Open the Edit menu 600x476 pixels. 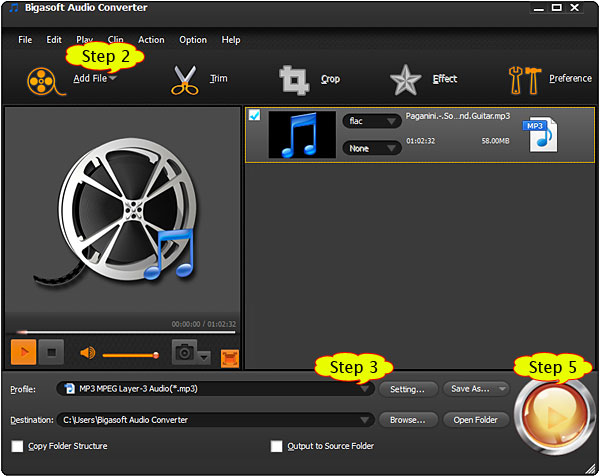click(x=54, y=40)
